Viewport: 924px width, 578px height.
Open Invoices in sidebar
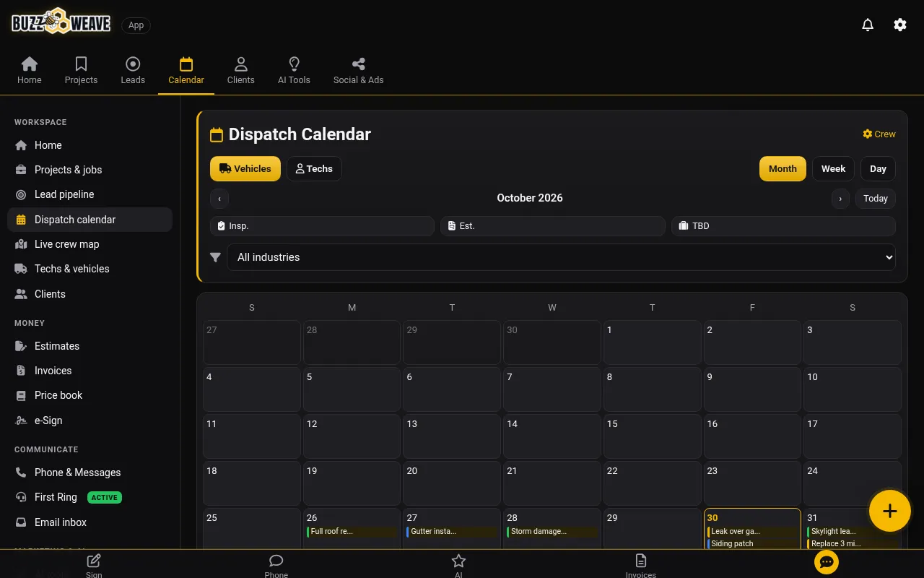pyautogui.click(x=90, y=371)
